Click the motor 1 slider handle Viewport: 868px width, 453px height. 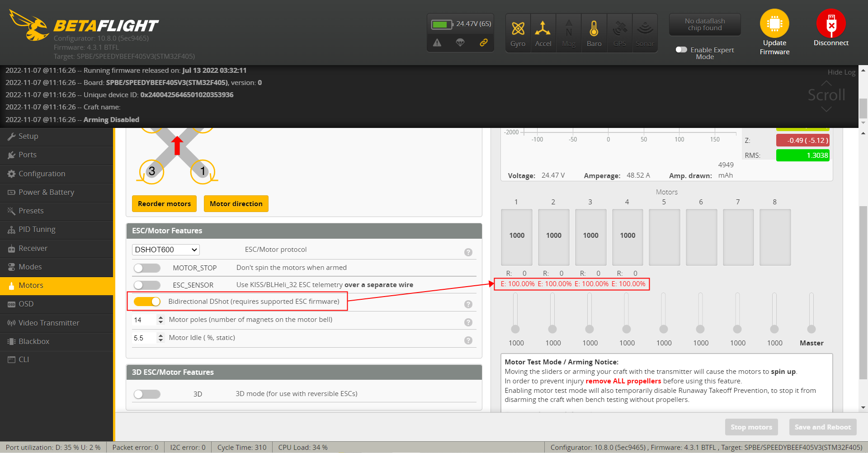(x=515, y=329)
